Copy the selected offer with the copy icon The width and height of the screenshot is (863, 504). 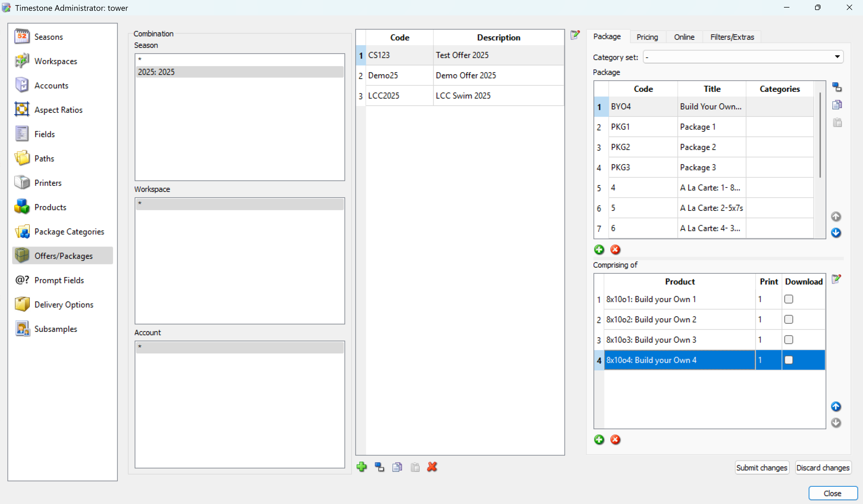[397, 467]
